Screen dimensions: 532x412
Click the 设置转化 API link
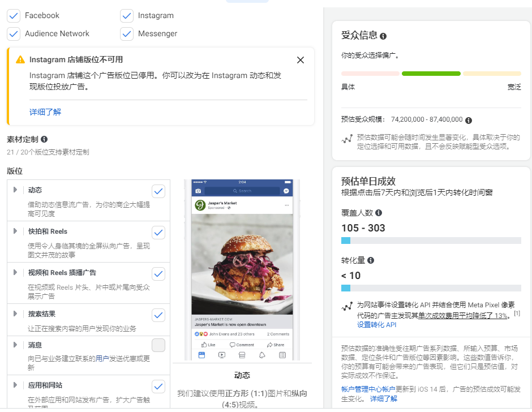point(376,324)
